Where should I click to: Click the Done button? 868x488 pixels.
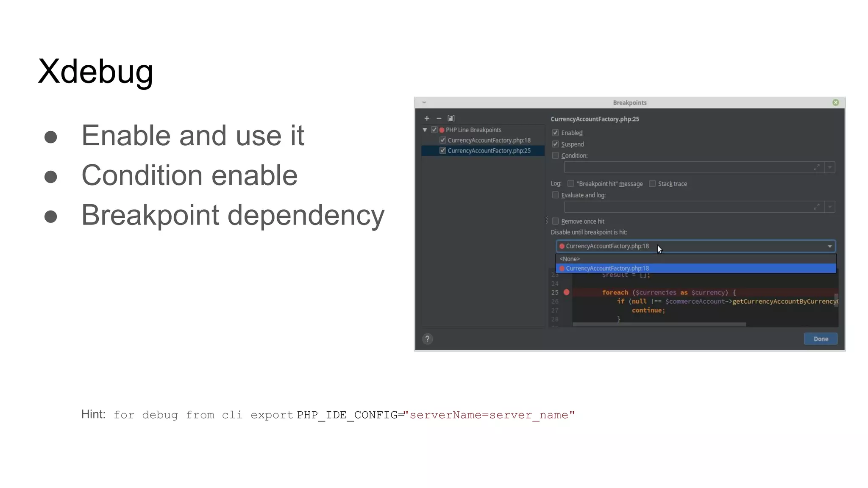pos(821,339)
